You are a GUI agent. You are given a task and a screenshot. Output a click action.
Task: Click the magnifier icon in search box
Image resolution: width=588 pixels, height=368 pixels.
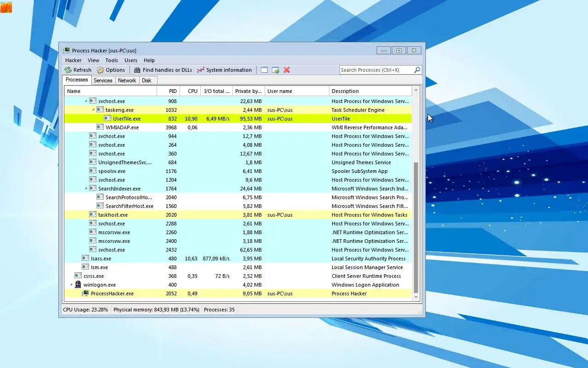pyautogui.click(x=417, y=70)
